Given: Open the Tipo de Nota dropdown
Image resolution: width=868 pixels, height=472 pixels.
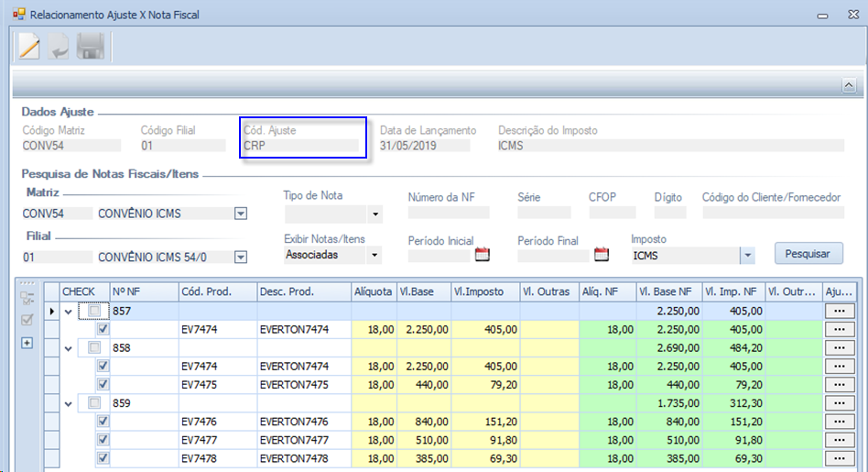Looking at the screenshot, I should 374,214.
